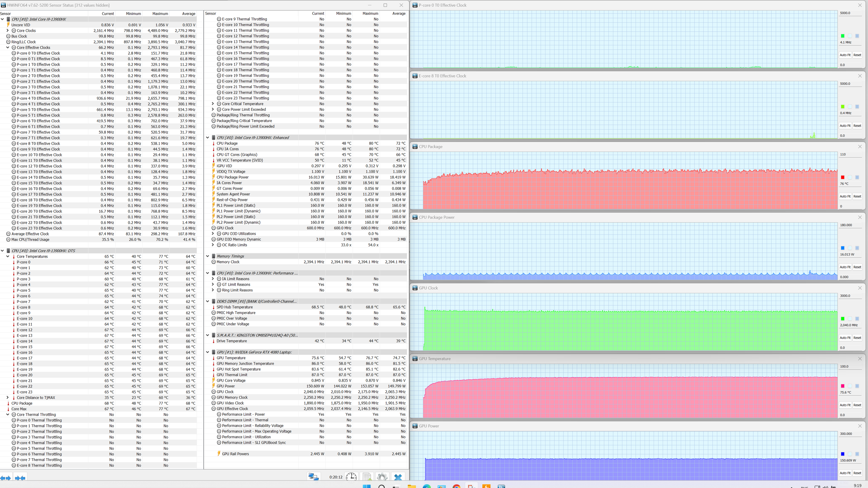Click the Windows Start button
The width and height of the screenshot is (868, 488).
pos(367,486)
